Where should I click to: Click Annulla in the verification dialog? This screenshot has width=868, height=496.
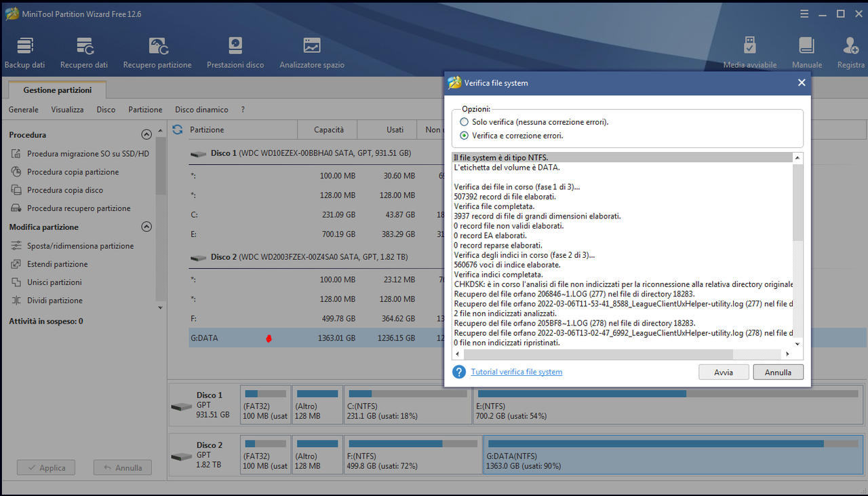coord(778,372)
